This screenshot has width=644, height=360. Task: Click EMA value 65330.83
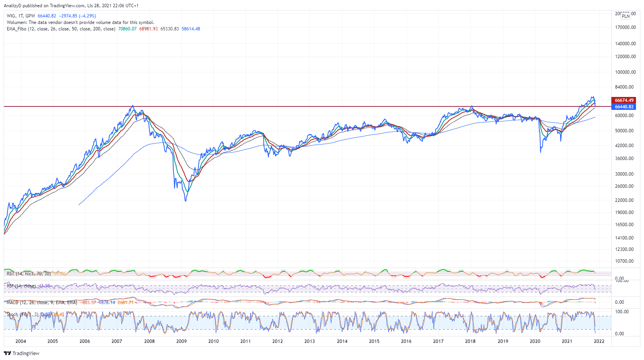click(x=170, y=29)
